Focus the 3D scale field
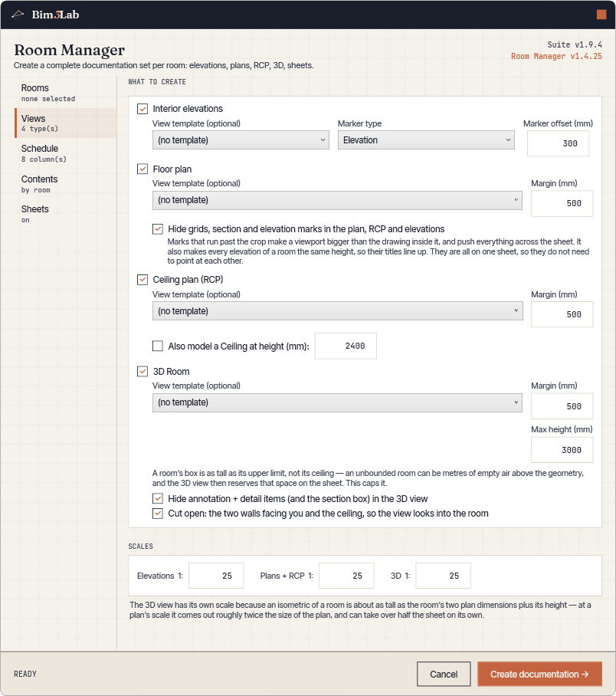Screen dimensions: 616x696 pos(444,576)
